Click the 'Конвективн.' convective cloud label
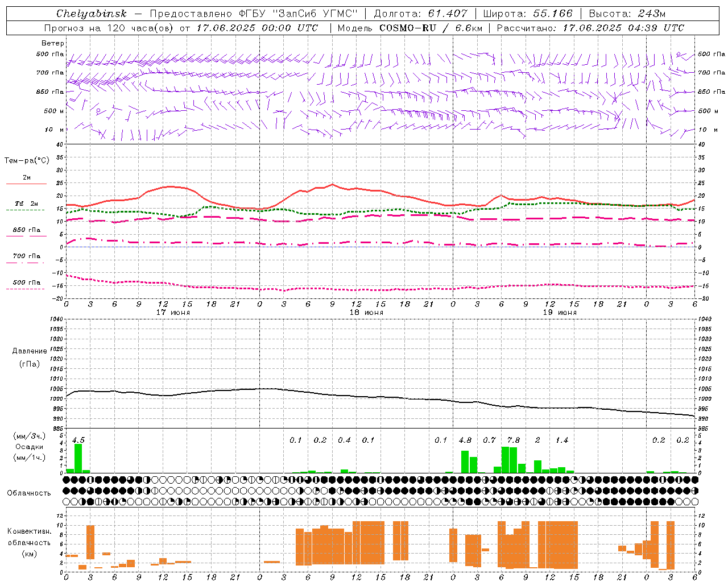The height and width of the screenshot is (582, 728). click(30, 531)
